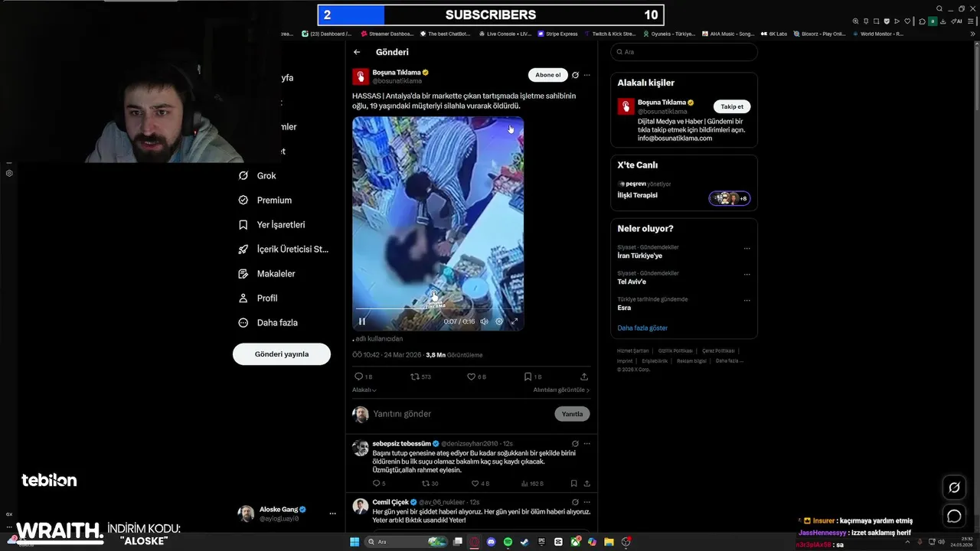Click Grok icon on sebepsiz tebessüm's reply
Image resolution: width=980 pixels, height=551 pixels.
click(x=575, y=443)
